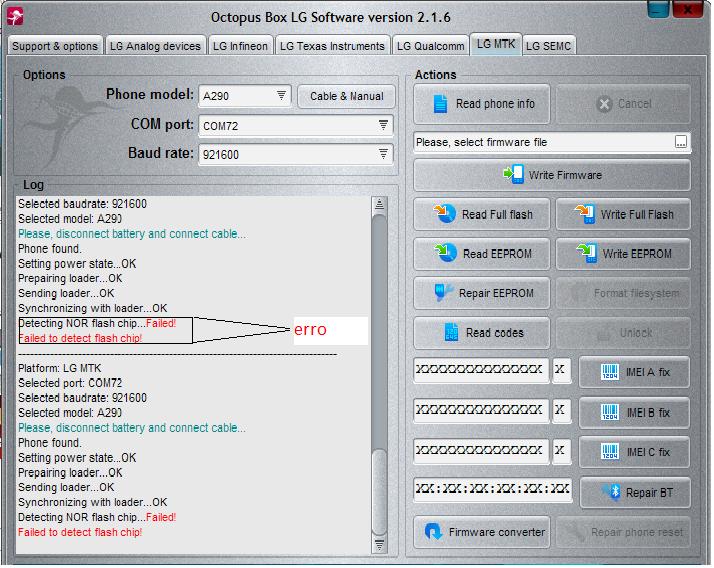Click the Bluetooth address field

pyautogui.click(x=492, y=489)
